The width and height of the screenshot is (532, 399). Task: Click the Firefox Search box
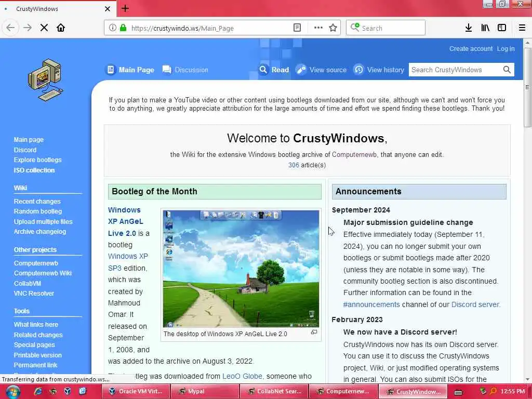385,28
